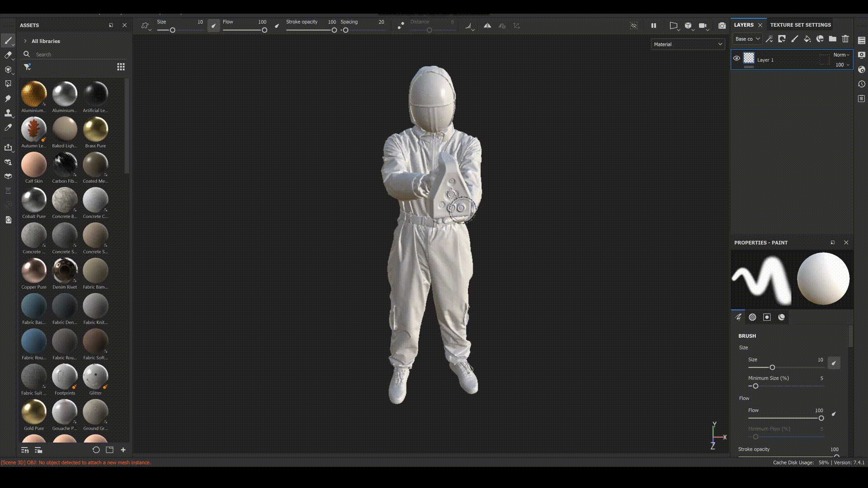Select the Polygon fill tool
Viewport: 868px width, 488px height.
coord(8,84)
